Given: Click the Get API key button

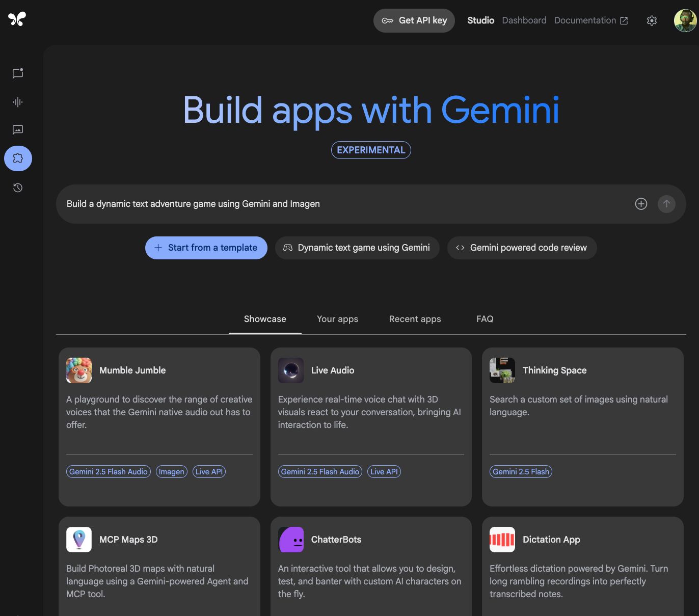Looking at the screenshot, I should (414, 21).
